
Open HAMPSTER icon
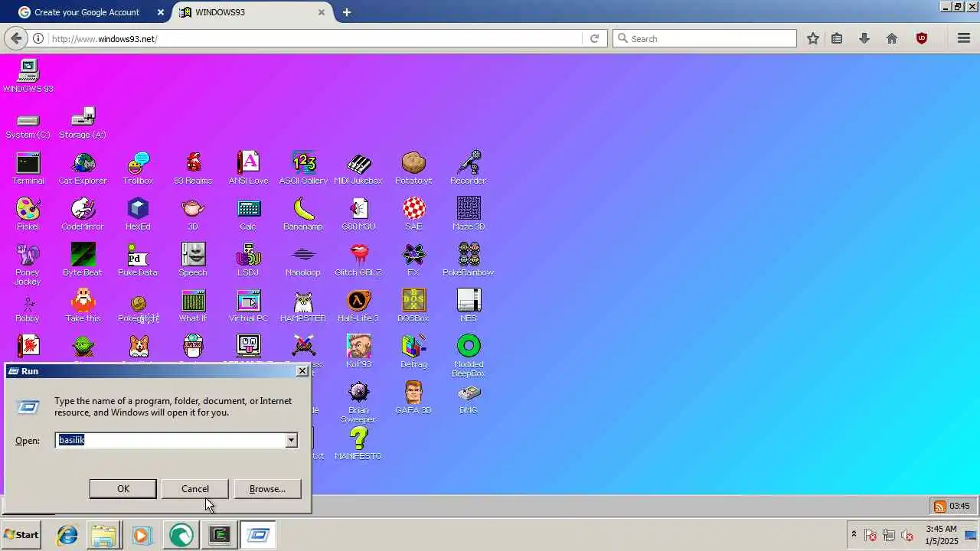[x=303, y=306]
